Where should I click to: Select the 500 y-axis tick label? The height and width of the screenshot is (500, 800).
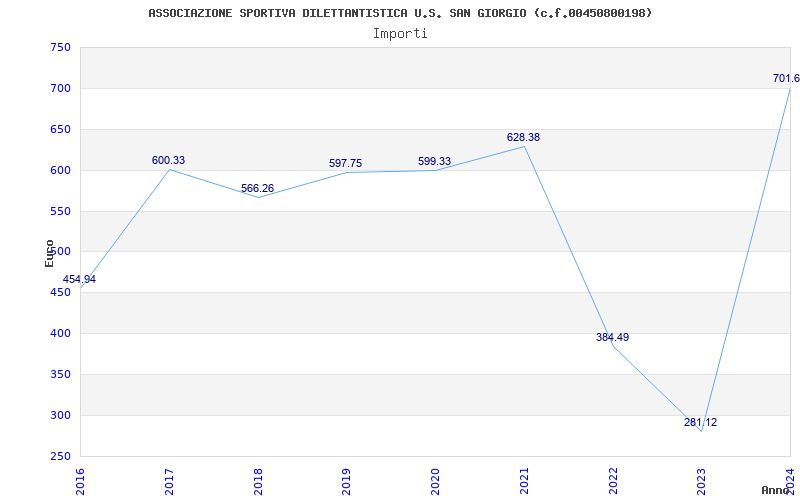pos(60,252)
